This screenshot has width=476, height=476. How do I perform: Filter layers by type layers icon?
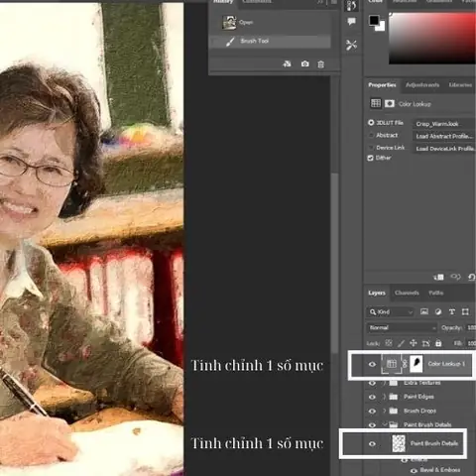click(452, 311)
